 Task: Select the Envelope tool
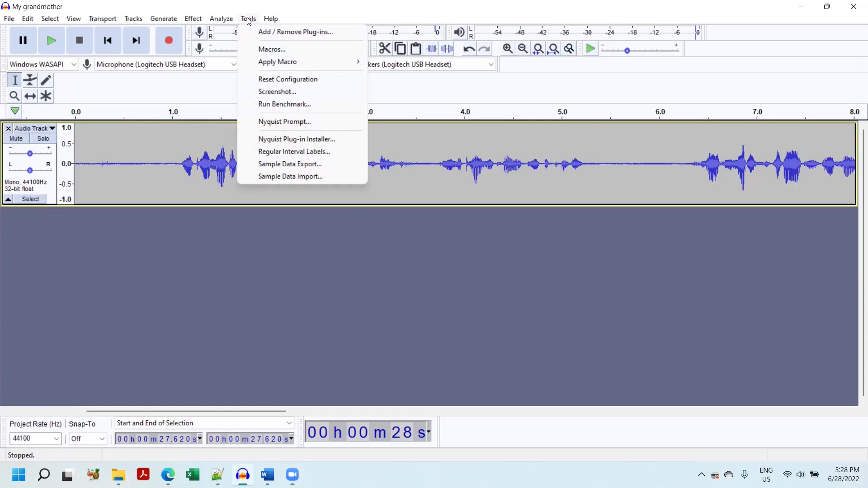pos(30,80)
